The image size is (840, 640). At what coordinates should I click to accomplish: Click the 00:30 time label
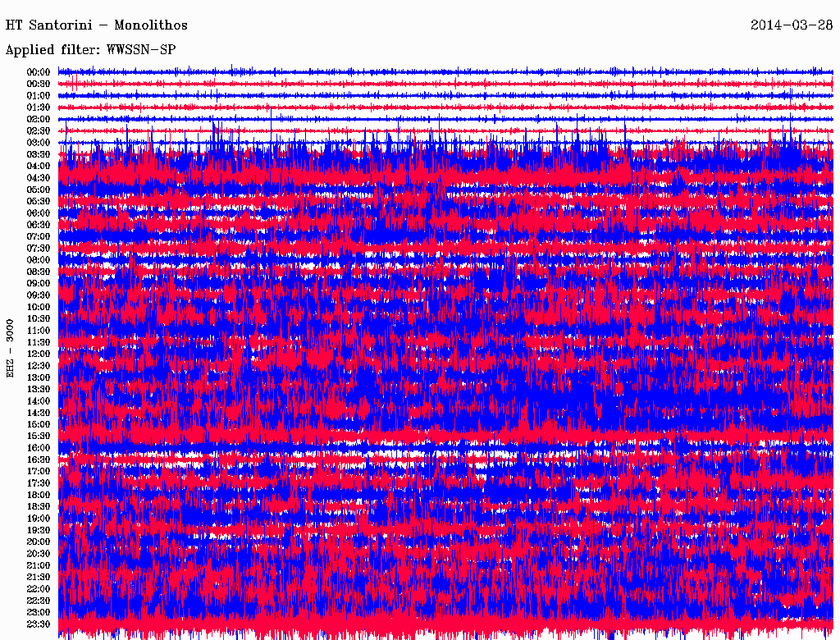pos(39,85)
